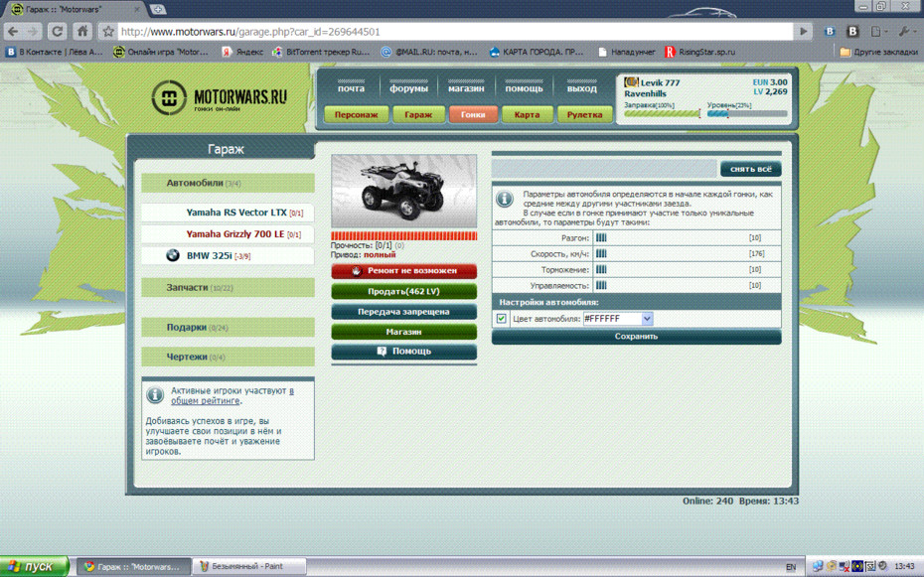Follow the "в общем рейтинге" link
This screenshot has width=924, height=577.
(232, 395)
